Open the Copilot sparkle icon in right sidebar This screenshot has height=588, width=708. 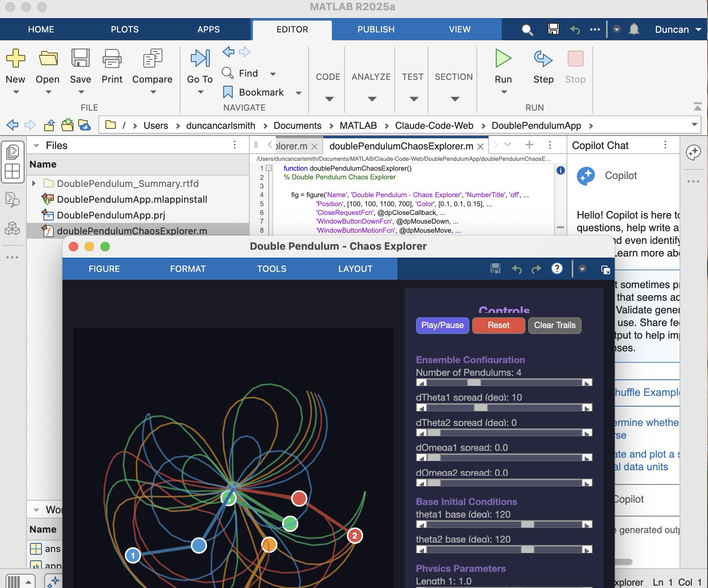coord(693,152)
